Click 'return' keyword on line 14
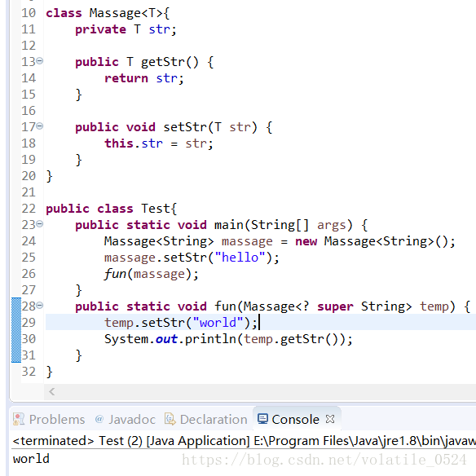Screen dimensions: 476x476 pyautogui.click(x=126, y=78)
